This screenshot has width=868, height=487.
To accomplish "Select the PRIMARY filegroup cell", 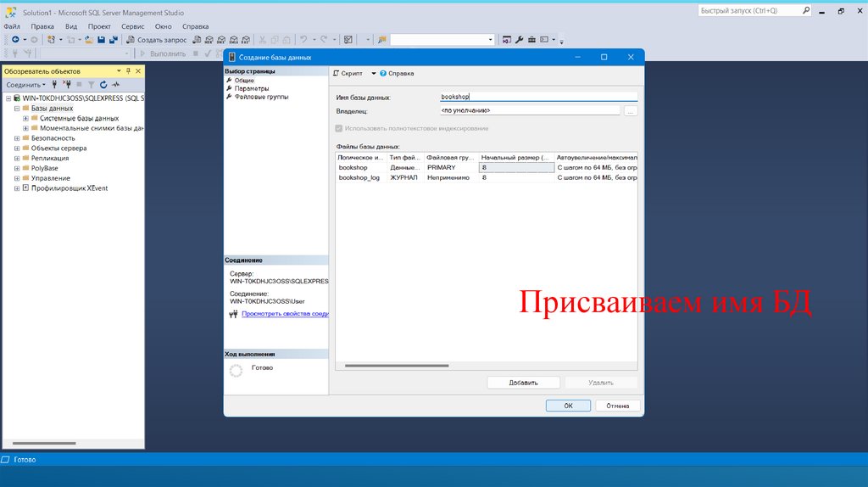I will [451, 167].
